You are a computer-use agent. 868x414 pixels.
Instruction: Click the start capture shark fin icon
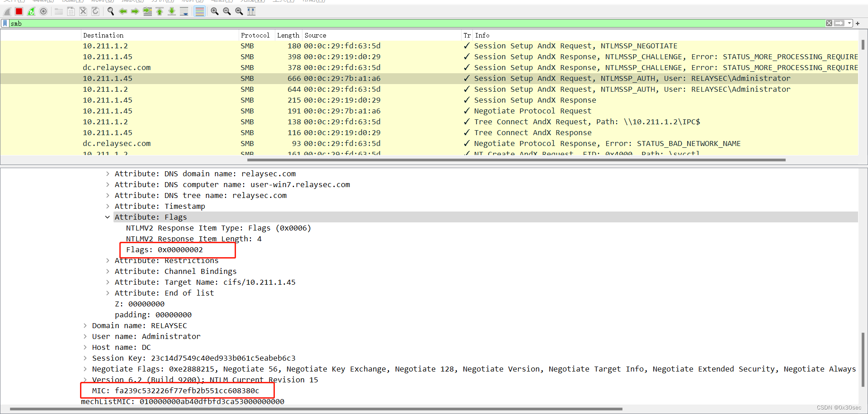[7, 11]
